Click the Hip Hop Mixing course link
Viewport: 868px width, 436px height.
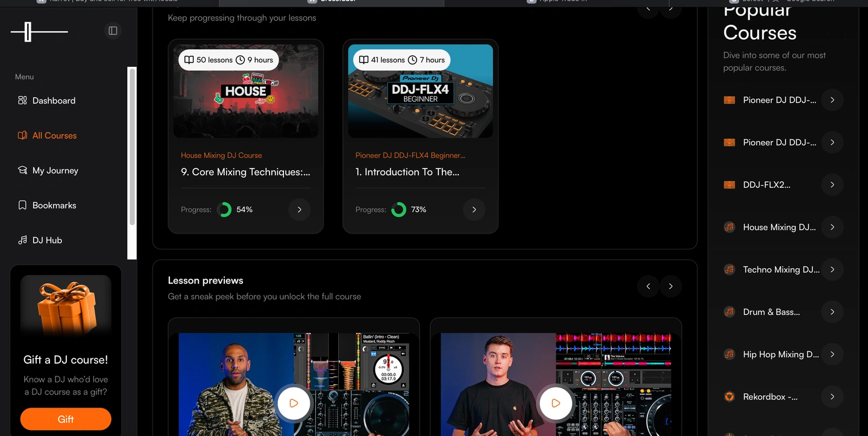781,355
